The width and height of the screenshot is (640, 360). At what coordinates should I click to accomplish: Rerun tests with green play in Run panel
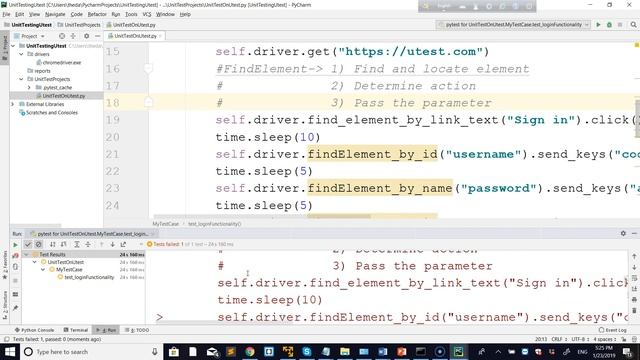[x=15, y=245]
